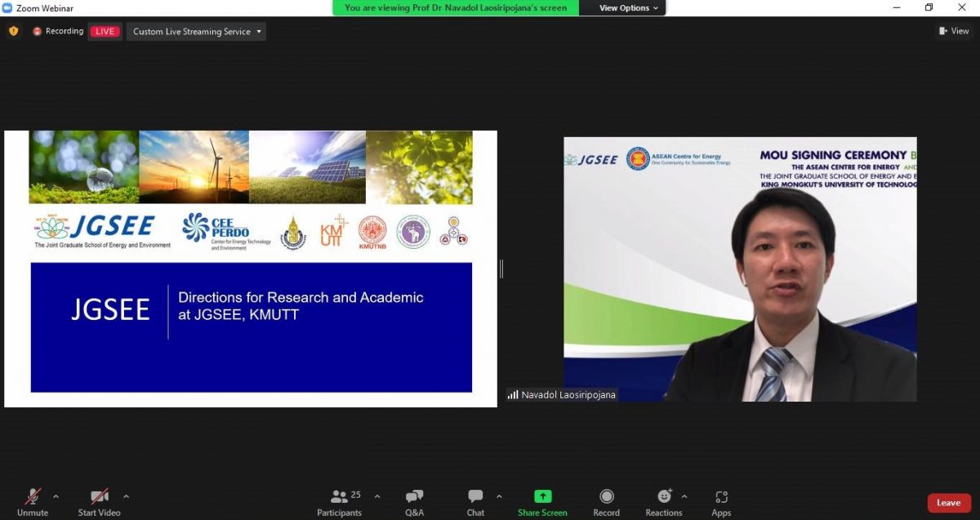980x520 pixels.
Task: Open the Zoom Apps panel
Action: pos(721,501)
